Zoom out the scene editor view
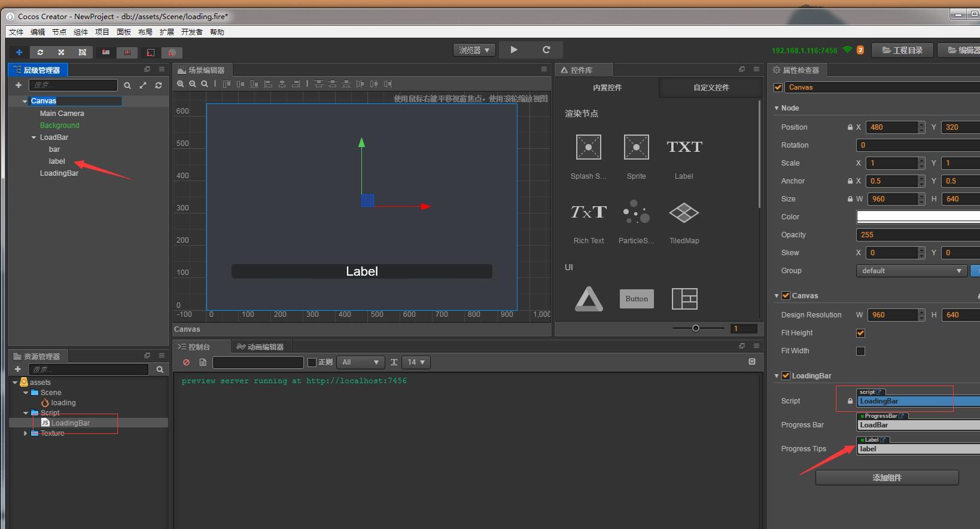This screenshot has width=980, height=529. click(x=193, y=84)
